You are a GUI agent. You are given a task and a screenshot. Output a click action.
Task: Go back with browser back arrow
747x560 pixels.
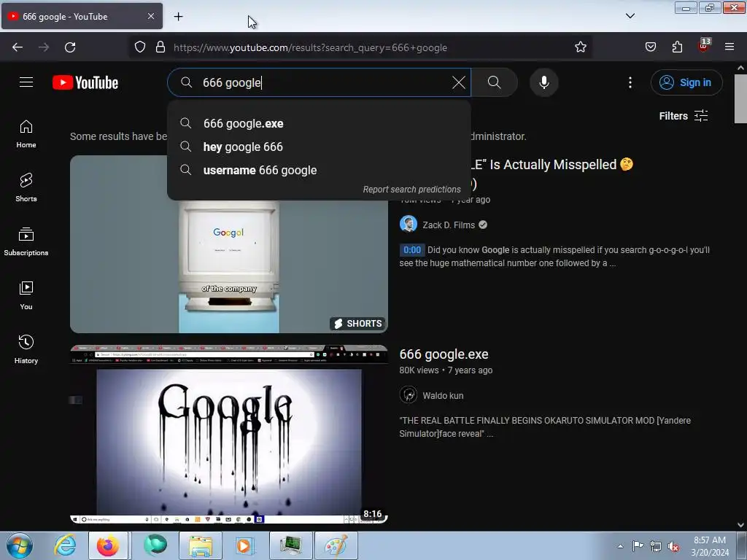[18, 47]
